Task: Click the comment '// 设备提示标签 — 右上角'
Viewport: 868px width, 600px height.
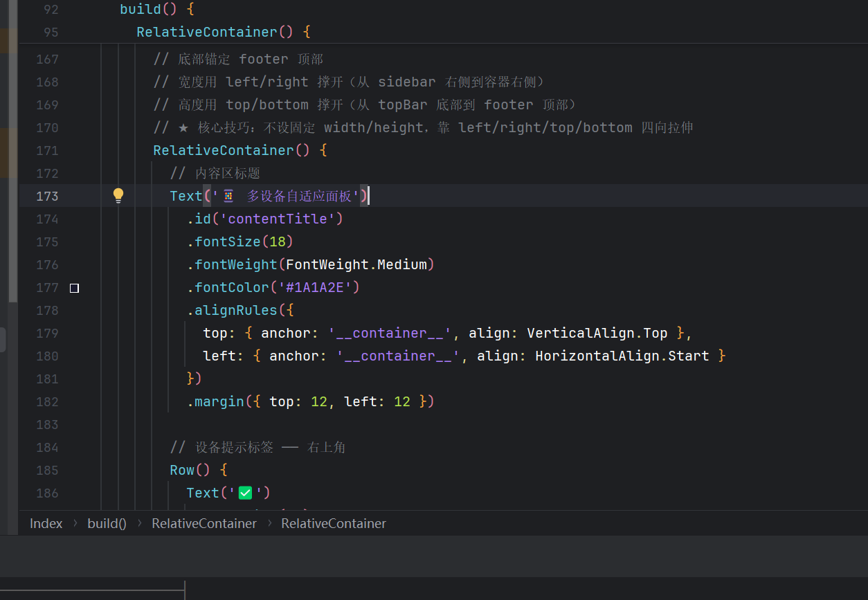Action: coord(257,448)
